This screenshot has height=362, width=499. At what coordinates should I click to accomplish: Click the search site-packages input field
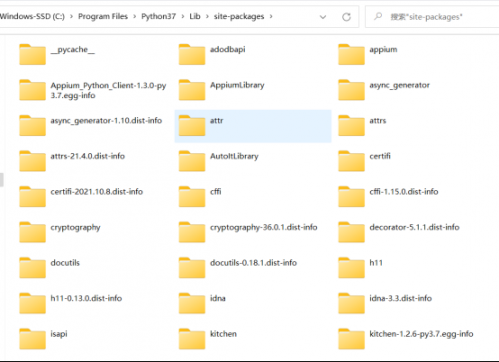coord(432,17)
